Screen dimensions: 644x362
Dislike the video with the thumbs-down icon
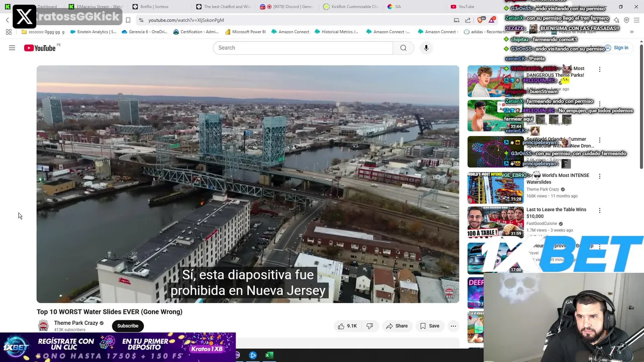coord(370,326)
